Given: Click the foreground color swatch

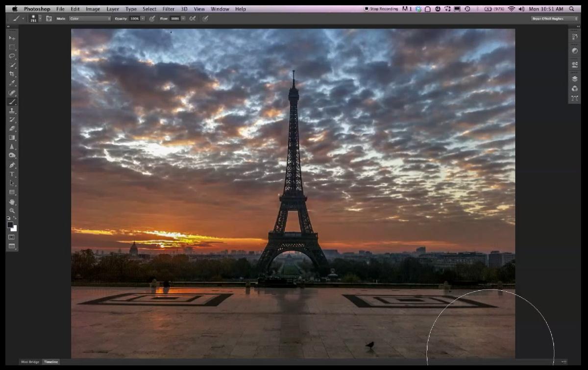Looking at the screenshot, I should coord(10,224).
